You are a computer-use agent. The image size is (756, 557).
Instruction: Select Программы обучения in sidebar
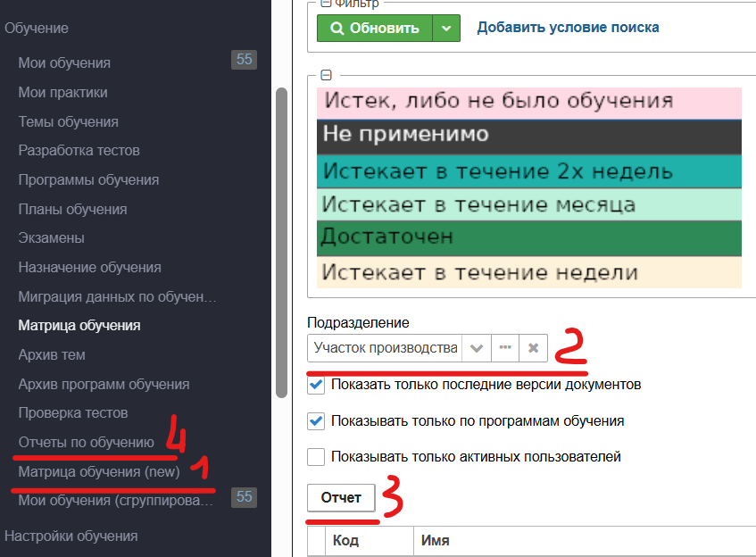(x=88, y=180)
